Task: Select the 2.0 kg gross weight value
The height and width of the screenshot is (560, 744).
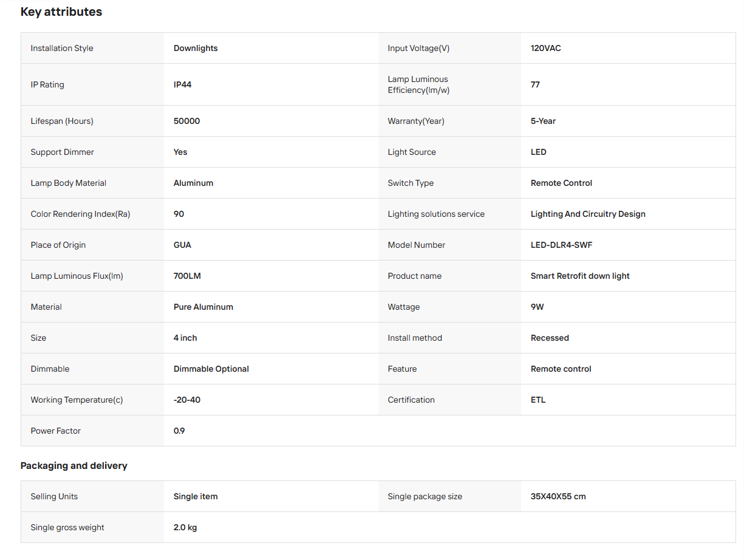Action: click(x=185, y=527)
